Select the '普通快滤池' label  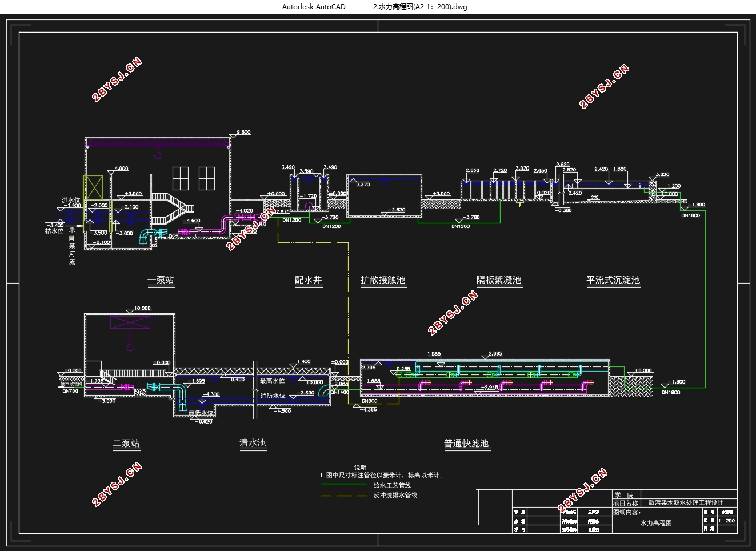click(467, 444)
